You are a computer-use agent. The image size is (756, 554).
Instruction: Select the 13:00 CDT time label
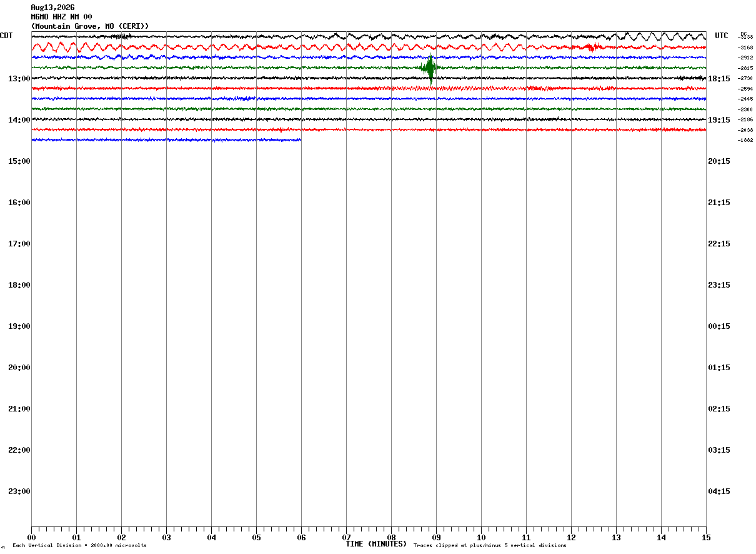[19, 79]
